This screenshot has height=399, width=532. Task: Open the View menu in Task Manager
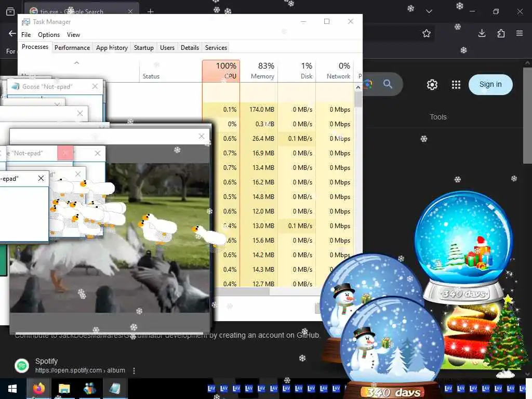click(73, 35)
